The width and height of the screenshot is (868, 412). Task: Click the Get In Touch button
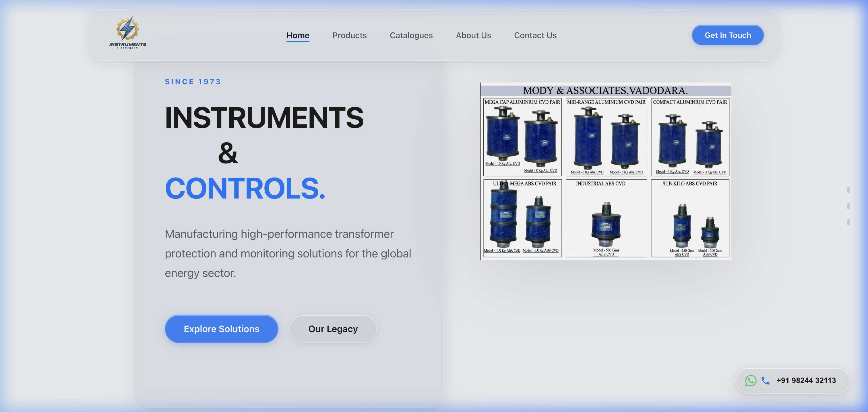pyautogui.click(x=727, y=35)
